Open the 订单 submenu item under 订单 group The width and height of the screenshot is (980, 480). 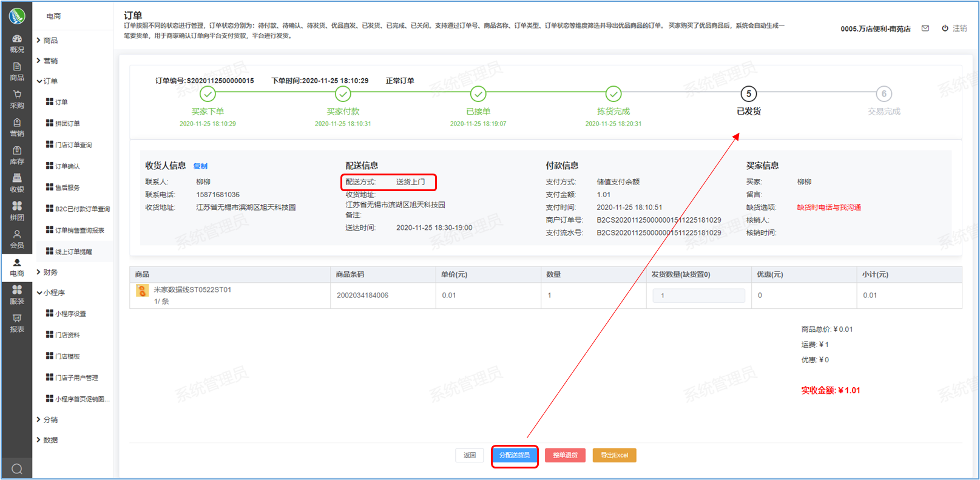tap(57, 102)
